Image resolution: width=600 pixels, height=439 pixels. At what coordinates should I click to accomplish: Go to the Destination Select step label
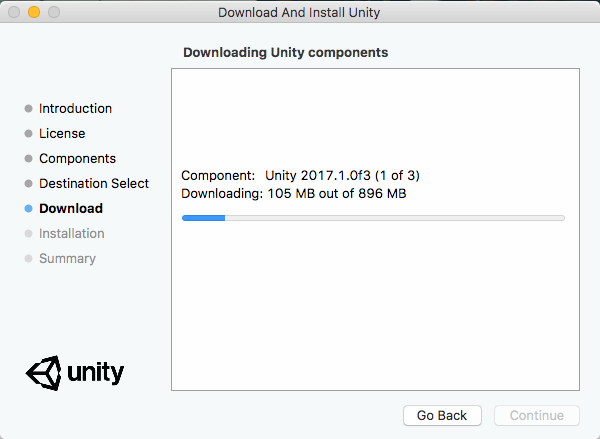pos(94,184)
